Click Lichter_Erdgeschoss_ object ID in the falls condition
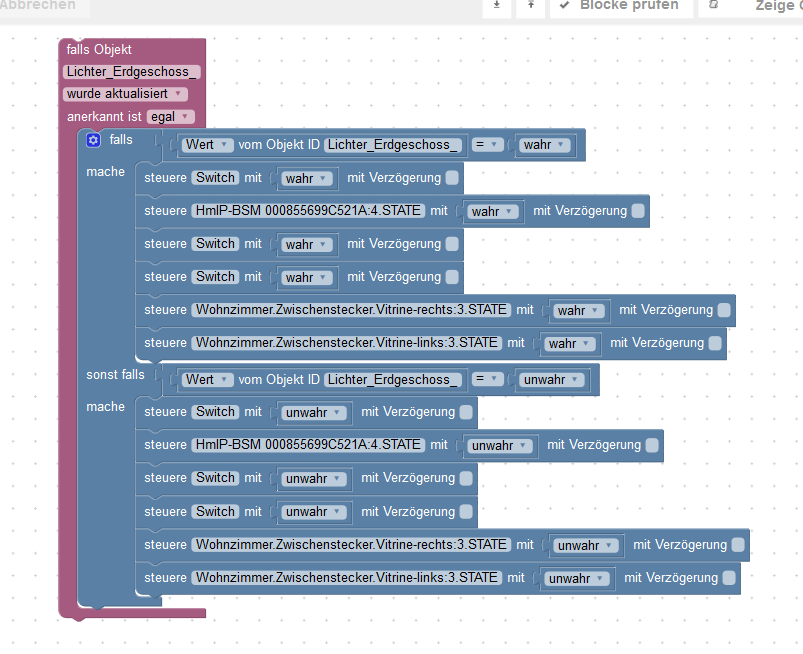This screenshot has width=803, height=654. (393, 145)
